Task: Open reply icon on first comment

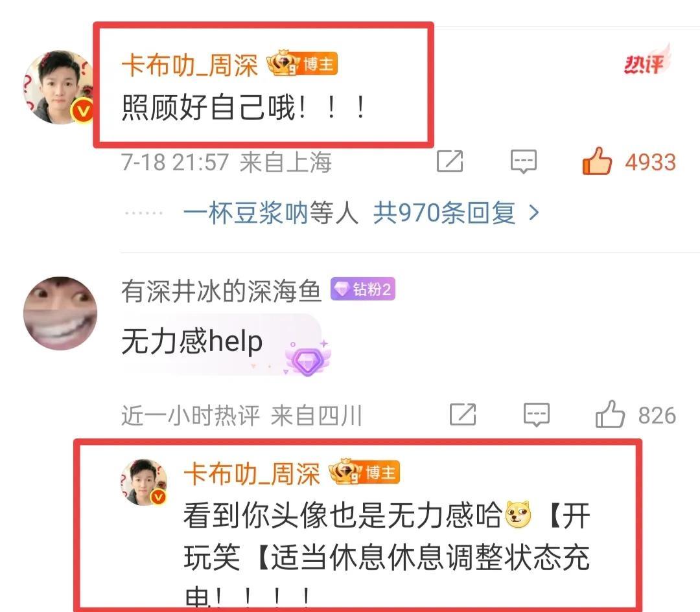Action: (524, 161)
